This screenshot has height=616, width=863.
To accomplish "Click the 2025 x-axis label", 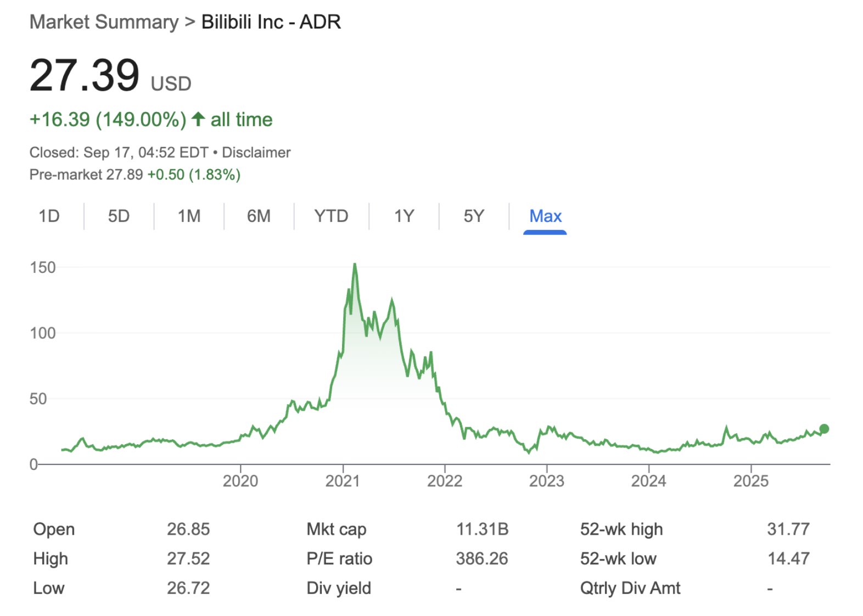I will [750, 481].
